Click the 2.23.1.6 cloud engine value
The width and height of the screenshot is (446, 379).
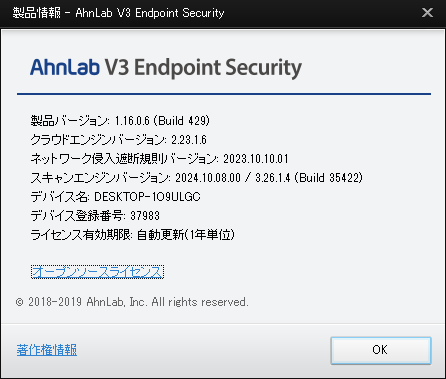click(x=189, y=139)
